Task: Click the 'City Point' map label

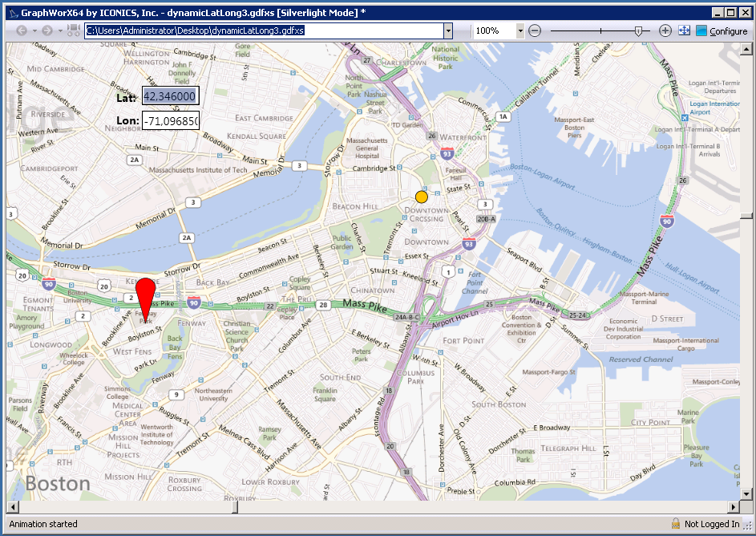Action: coord(650,423)
